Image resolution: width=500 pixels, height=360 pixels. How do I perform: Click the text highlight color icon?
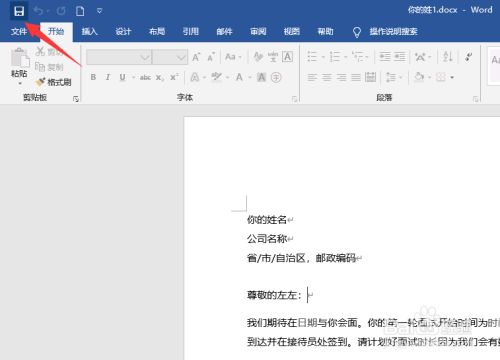(217, 77)
